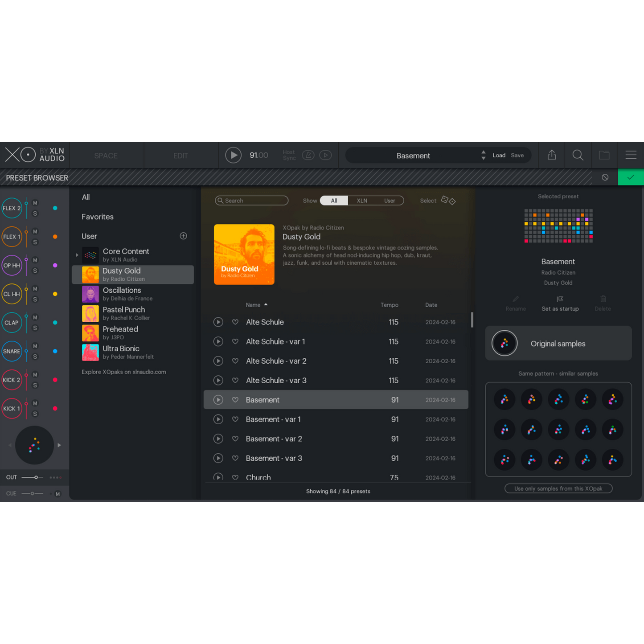Screen dimensions: 644x644
Task: Toggle Use only samples from this XOpak
Action: [x=558, y=488]
